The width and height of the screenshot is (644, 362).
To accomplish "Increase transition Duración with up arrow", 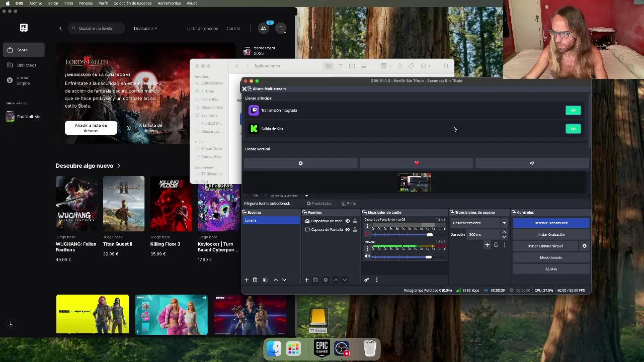I will 504,232.
